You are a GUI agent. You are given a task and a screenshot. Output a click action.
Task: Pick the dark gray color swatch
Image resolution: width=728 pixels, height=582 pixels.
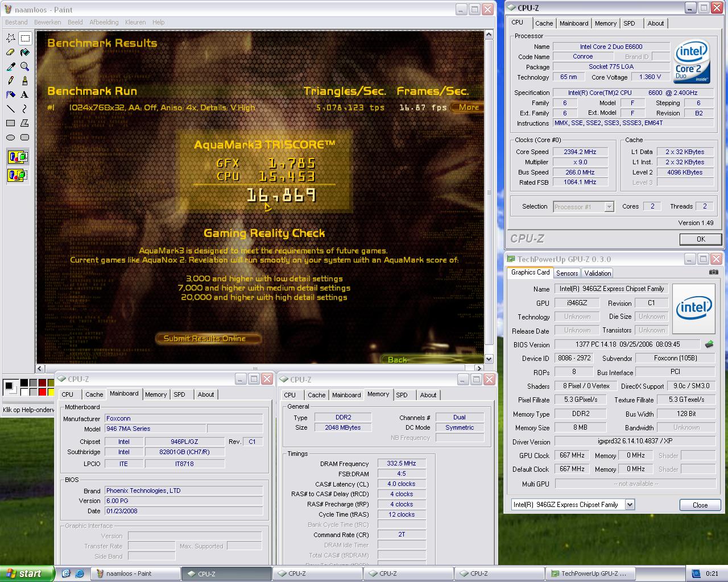(33, 383)
